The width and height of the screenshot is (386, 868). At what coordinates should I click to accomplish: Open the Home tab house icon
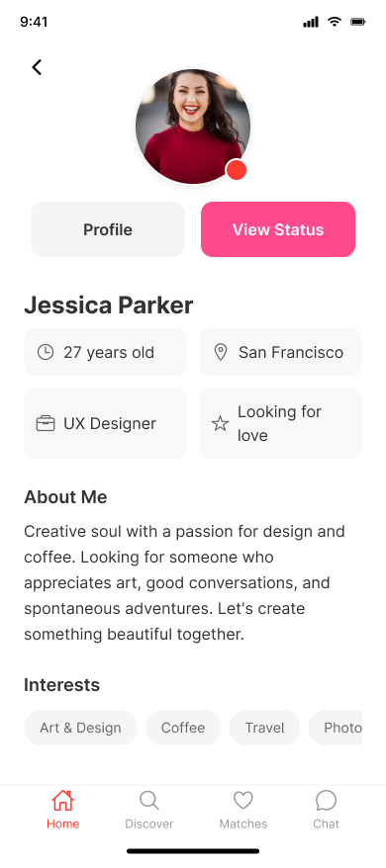pos(62,801)
